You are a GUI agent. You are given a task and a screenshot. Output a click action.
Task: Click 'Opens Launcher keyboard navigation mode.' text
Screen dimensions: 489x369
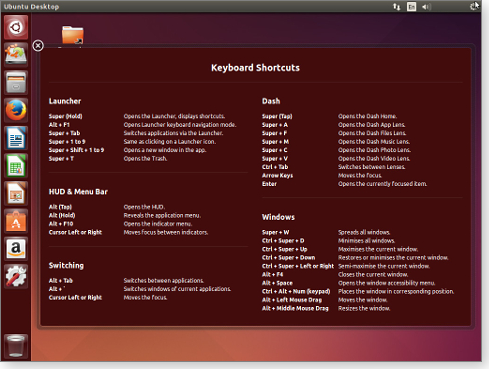pyautogui.click(x=180, y=125)
